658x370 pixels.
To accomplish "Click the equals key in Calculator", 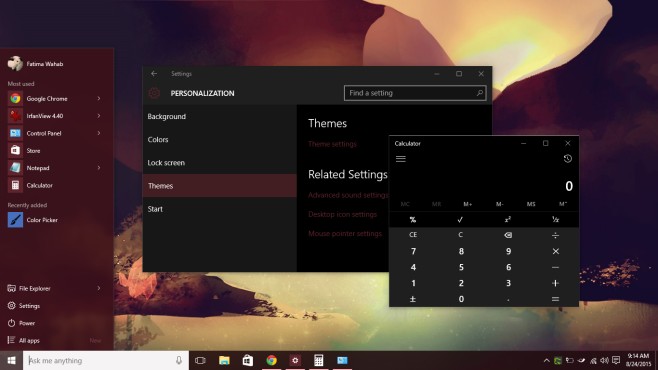I will click(555, 299).
